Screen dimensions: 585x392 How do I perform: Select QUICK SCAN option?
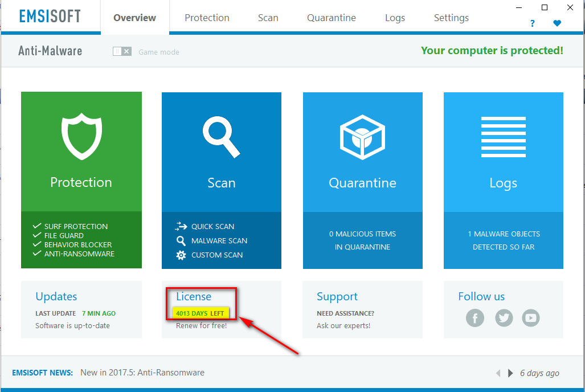tap(212, 227)
